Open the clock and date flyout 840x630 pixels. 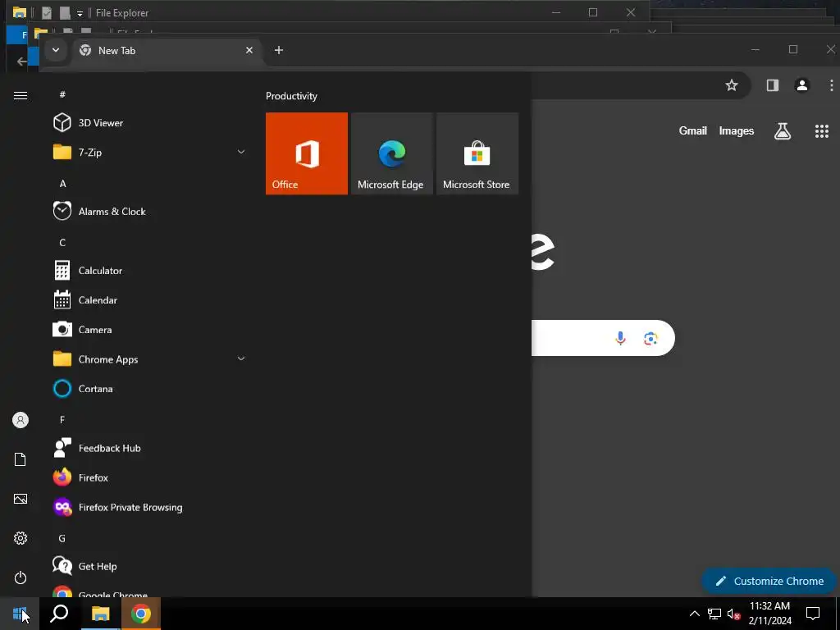tap(769, 614)
